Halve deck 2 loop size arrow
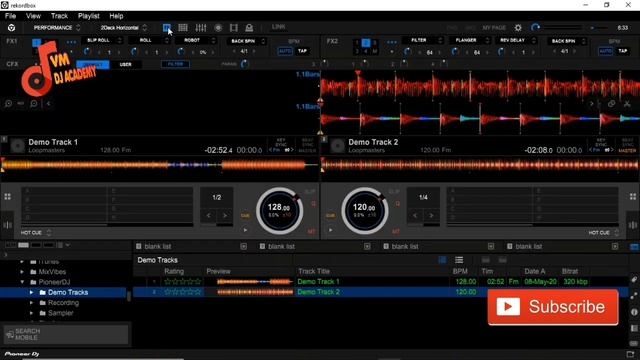 click(415, 215)
